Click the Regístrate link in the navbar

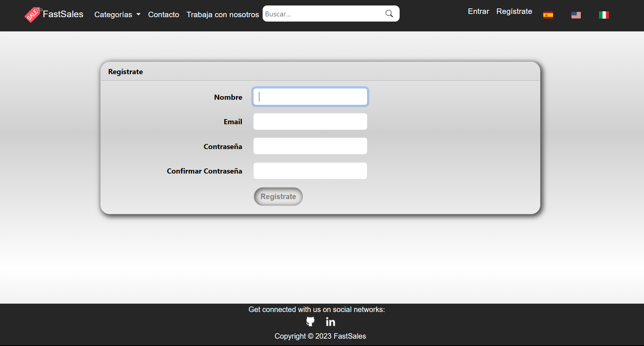[x=514, y=11]
